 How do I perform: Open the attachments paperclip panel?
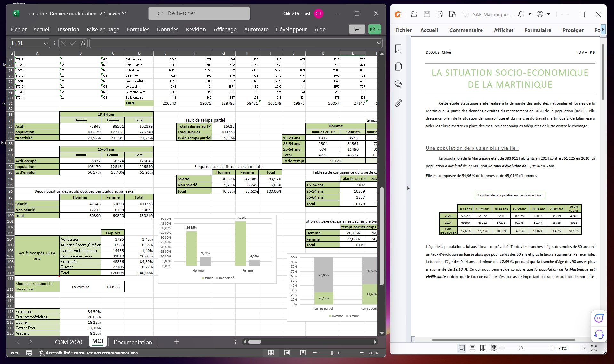tap(398, 103)
